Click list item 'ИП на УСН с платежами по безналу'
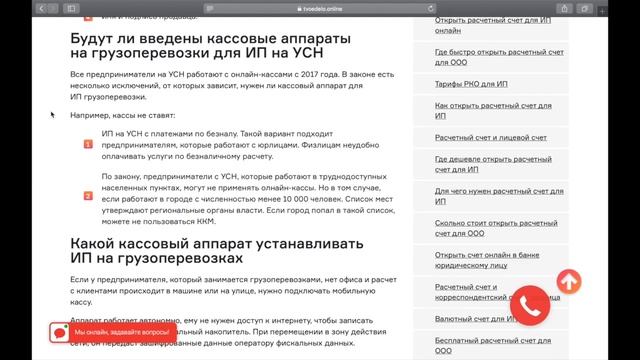Image resolution: width=640 pixels, height=360 pixels. click(x=240, y=145)
